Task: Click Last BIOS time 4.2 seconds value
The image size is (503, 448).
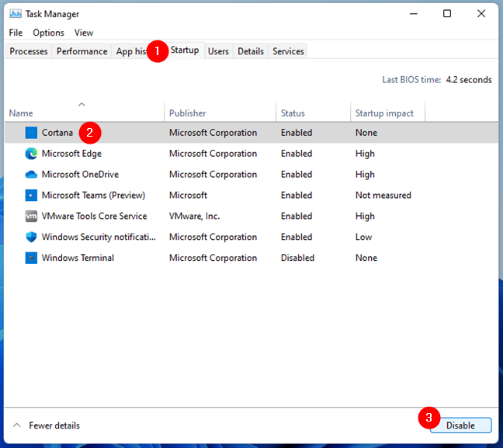Action: [469, 80]
